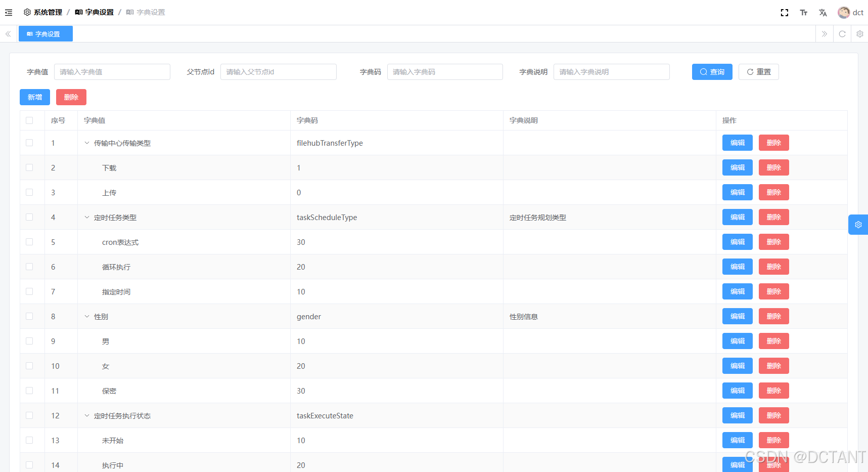Edit the gender row
This screenshot has height=472, width=868.
pos(738,316)
